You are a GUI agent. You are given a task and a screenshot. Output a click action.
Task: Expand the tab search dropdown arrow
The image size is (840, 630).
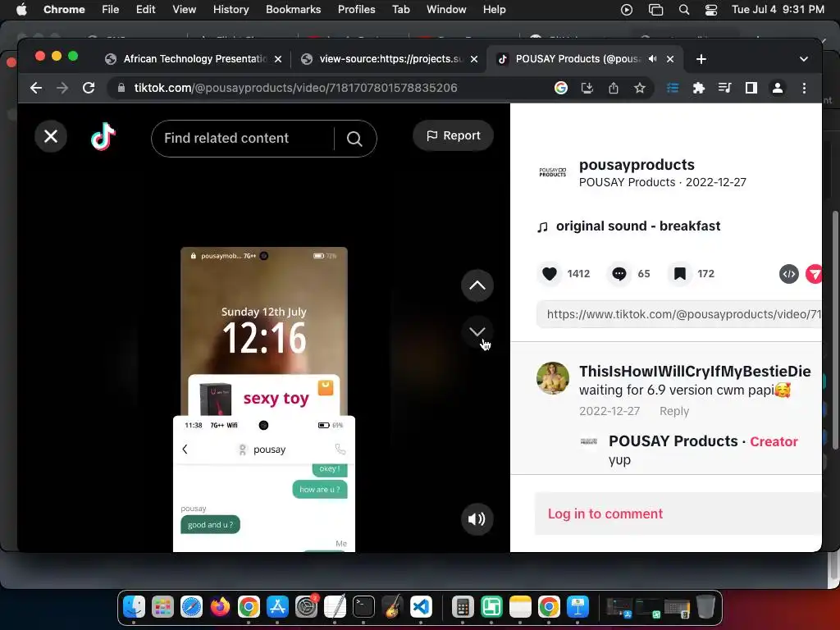804,59
